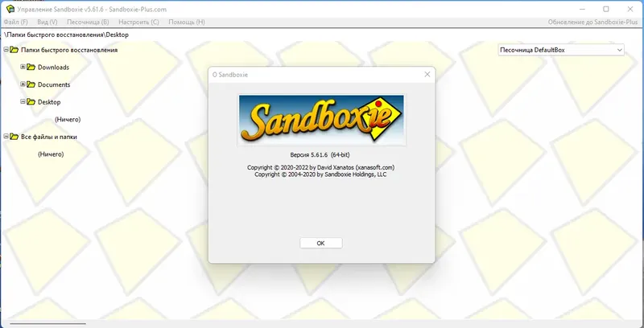Click the Sandboxie app icon in title bar

(x=10, y=9)
